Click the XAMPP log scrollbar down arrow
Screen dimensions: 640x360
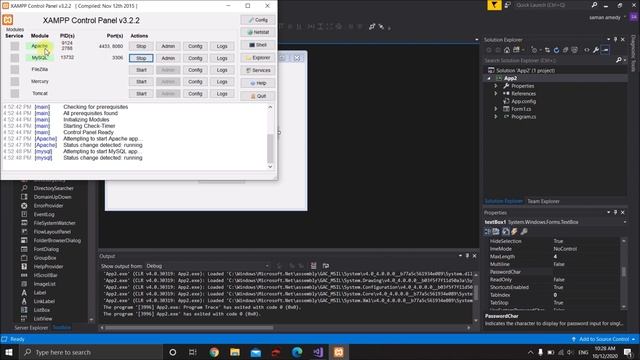pyautogui.click(x=270, y=167)
